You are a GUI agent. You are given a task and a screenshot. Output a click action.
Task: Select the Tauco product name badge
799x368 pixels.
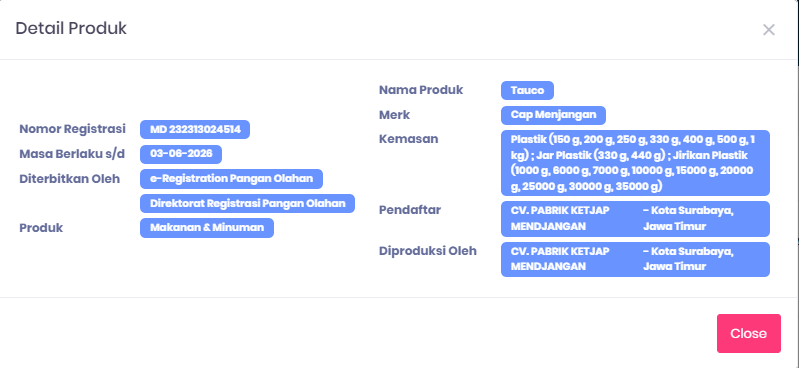527,91
